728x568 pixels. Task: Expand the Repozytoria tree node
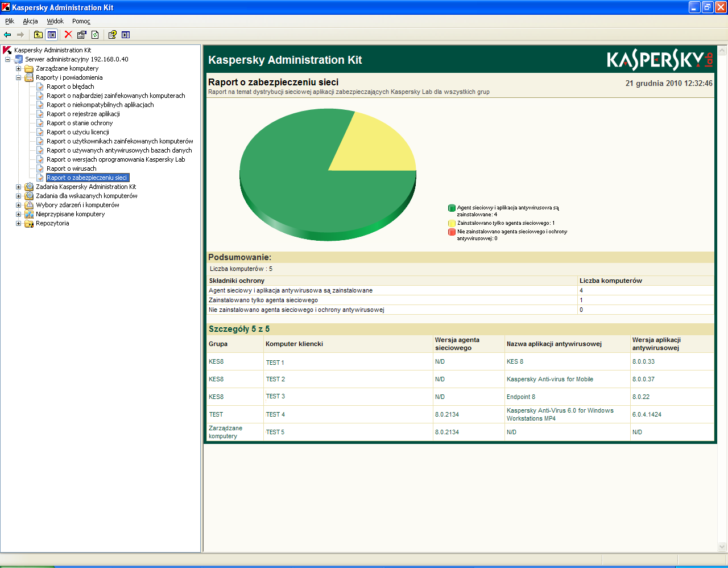(x=18, y=223)
